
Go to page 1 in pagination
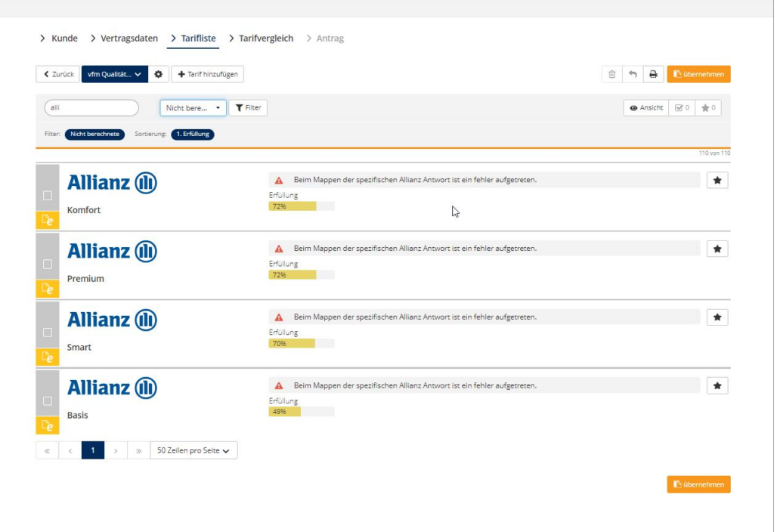(93, 450)
